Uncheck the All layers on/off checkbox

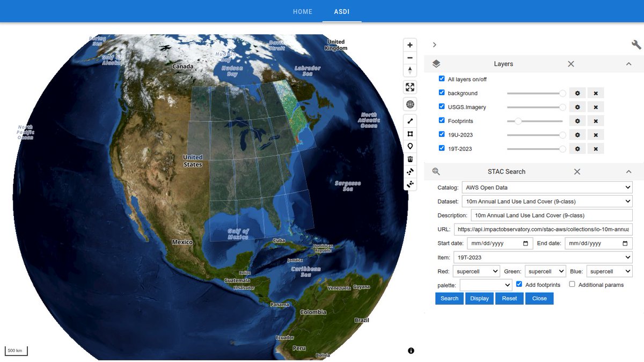click(442, 78)
